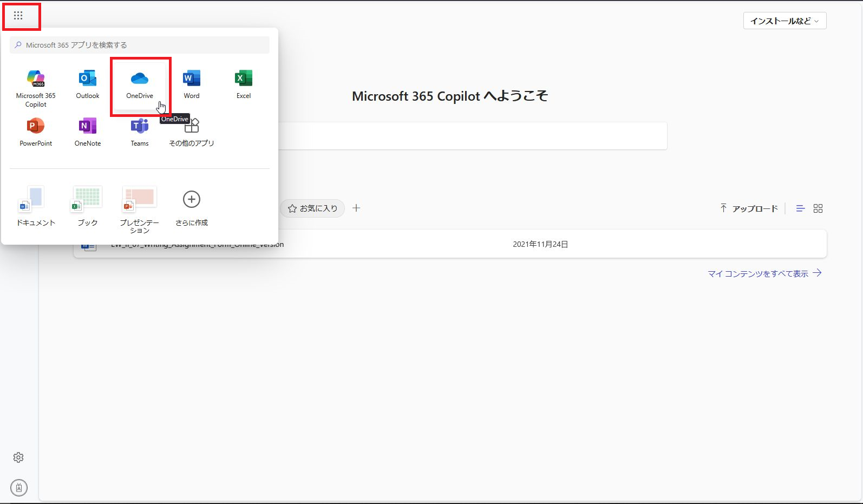
Task: Open OneNote app icon
Action: pos(88,133)
